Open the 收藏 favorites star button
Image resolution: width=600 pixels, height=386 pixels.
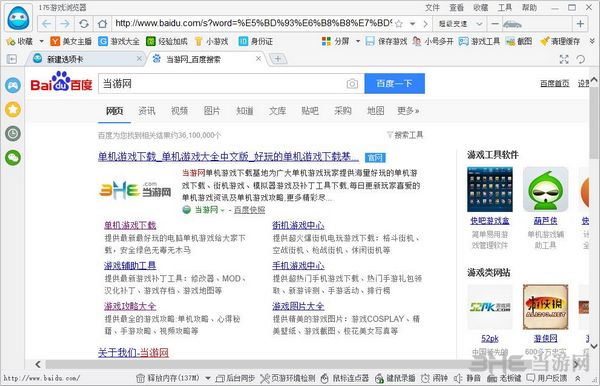[20, 41]
